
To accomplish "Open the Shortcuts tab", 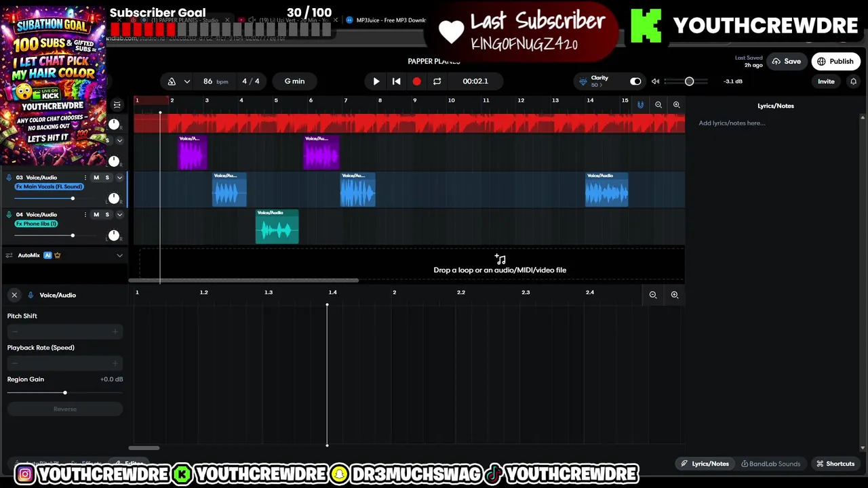I will click(x=835, y=464).
